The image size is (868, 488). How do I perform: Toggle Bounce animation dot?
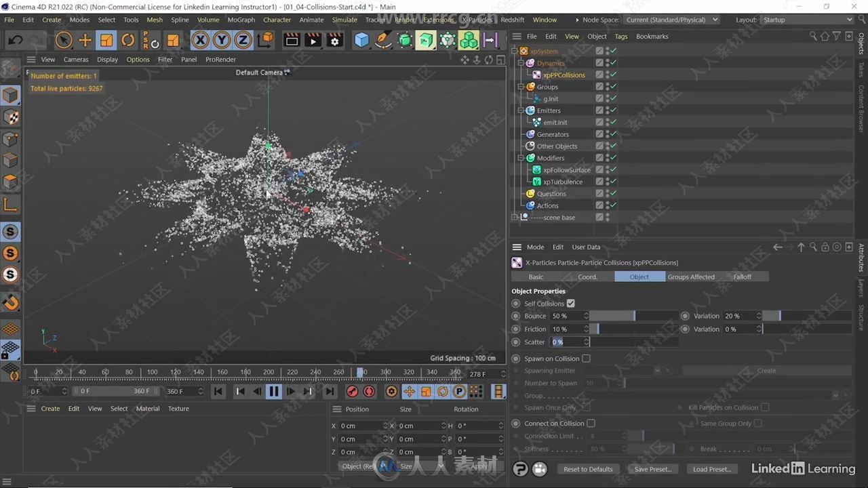516,316
